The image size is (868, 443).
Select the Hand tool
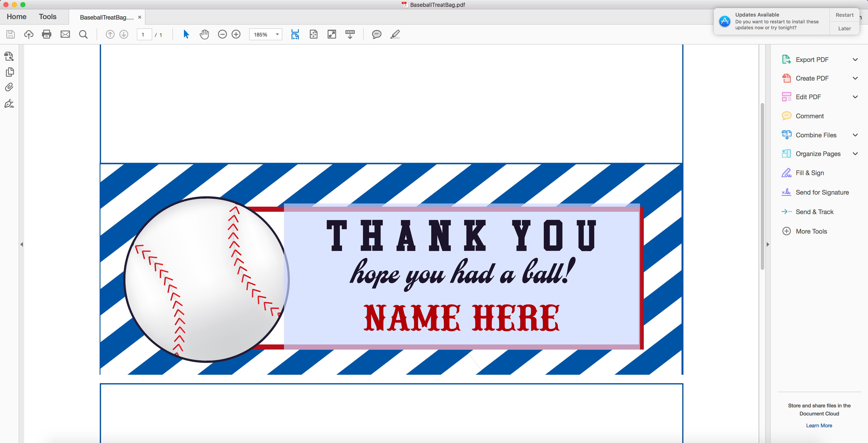pos(204,34)
